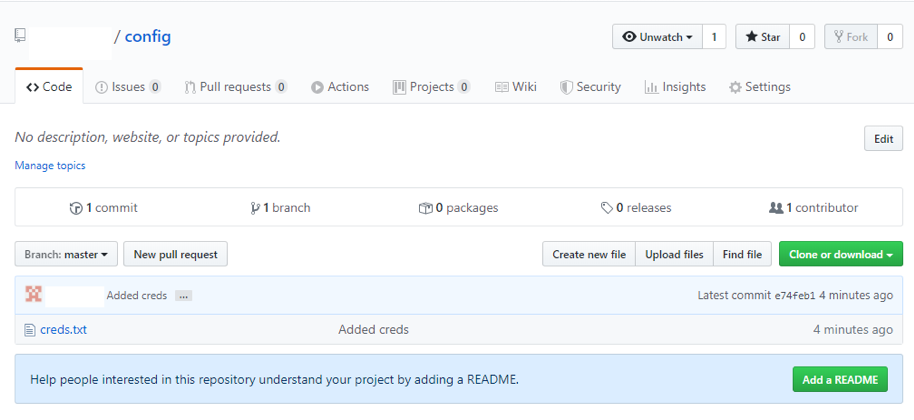This screenshot has height=420, width=914.
Task: Click the Wiki book icon
Action: 502,87
